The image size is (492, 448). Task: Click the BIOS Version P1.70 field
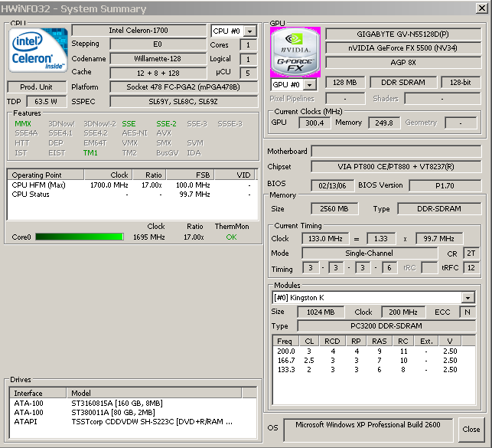pyautogui.click(x=445, y=185)
